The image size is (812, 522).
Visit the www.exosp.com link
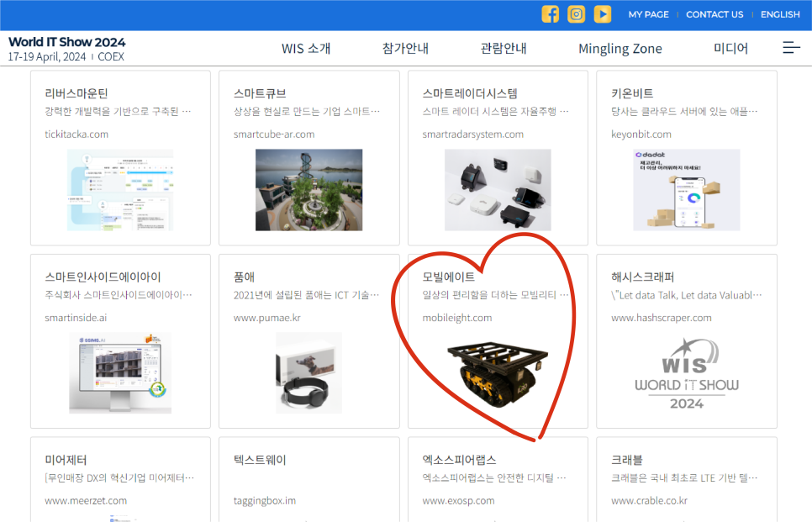[458, 501]
